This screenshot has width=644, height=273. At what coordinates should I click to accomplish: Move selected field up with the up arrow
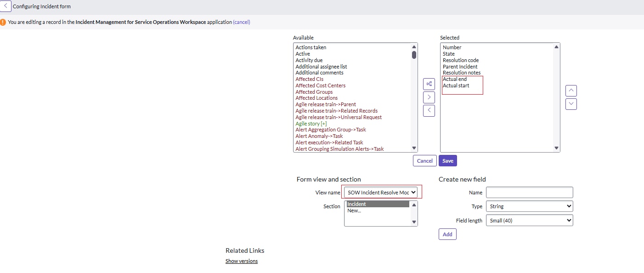pyautogui.click(x=571, y=91)
